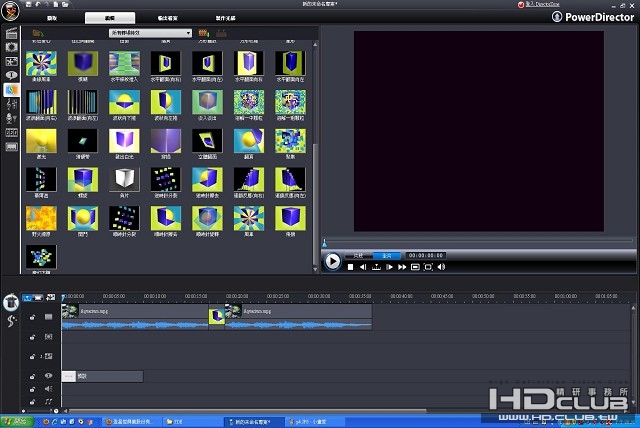
Task: Open the Media Room clapperboard icon
Action: [x=11, y=33]
